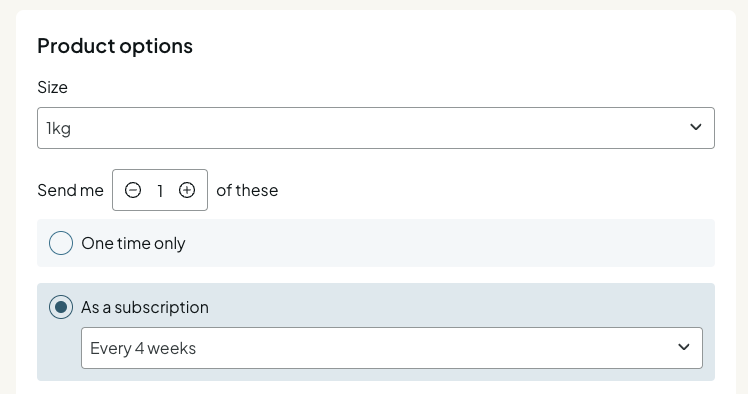
Task: Click the chevron arrow in Size field
Action: coord(696,127)
